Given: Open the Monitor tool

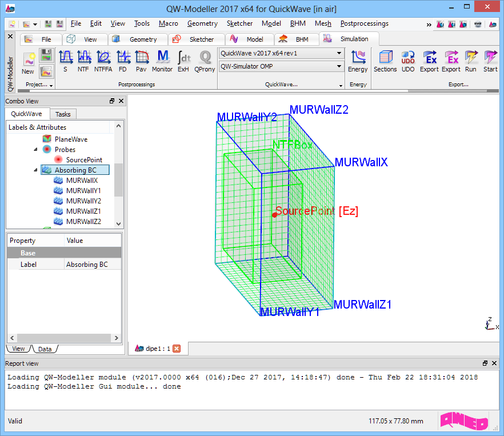Looking at the screenshot, I should (x=162, y=61).
